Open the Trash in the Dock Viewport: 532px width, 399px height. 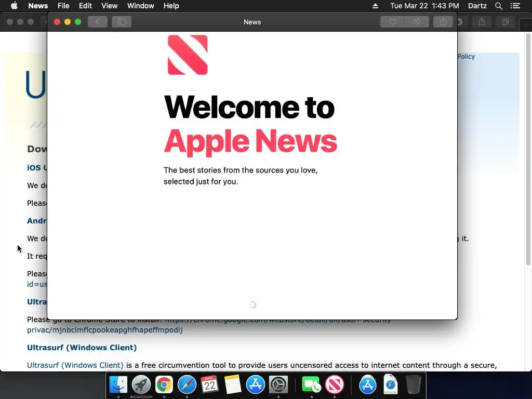pyautogui.click(x=413, y=384)
